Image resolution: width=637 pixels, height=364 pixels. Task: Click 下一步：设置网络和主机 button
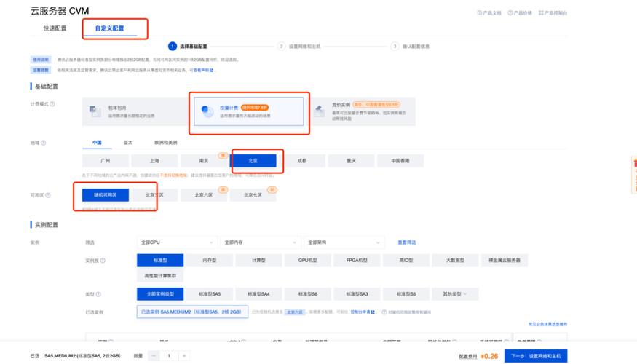(x=536, y=356)
